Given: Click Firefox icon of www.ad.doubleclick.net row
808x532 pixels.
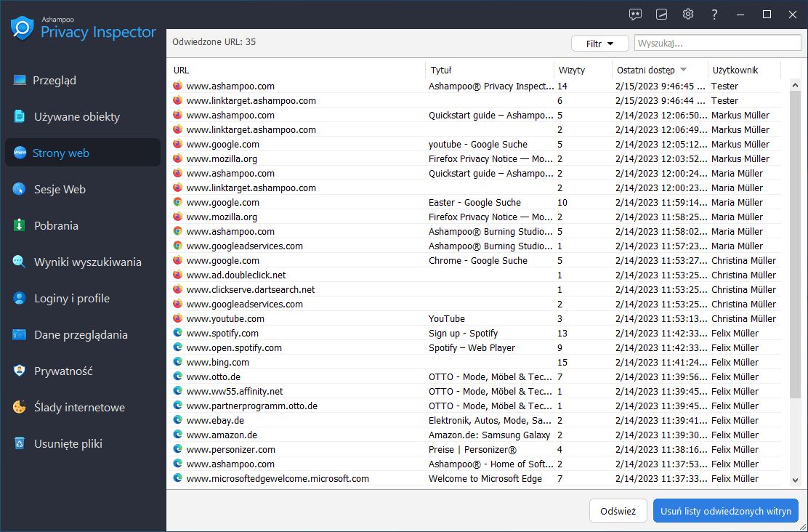Looking at the screenshot, I should pos(178,275).
